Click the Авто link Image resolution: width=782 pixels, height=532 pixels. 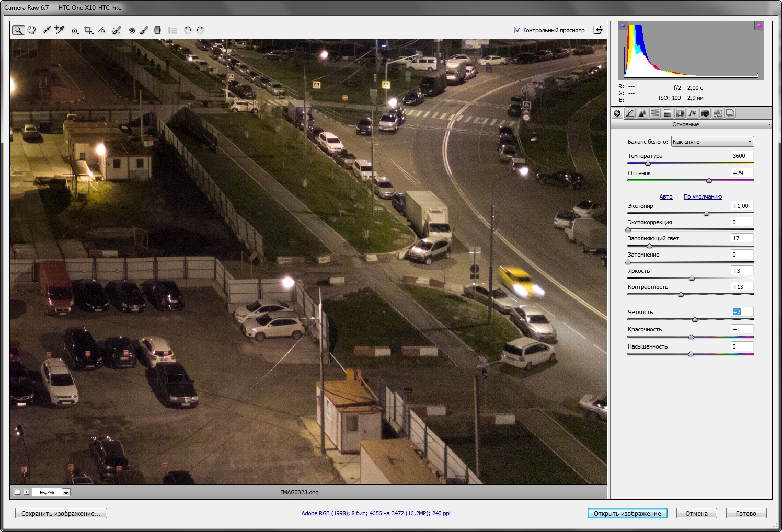point(666,196)
